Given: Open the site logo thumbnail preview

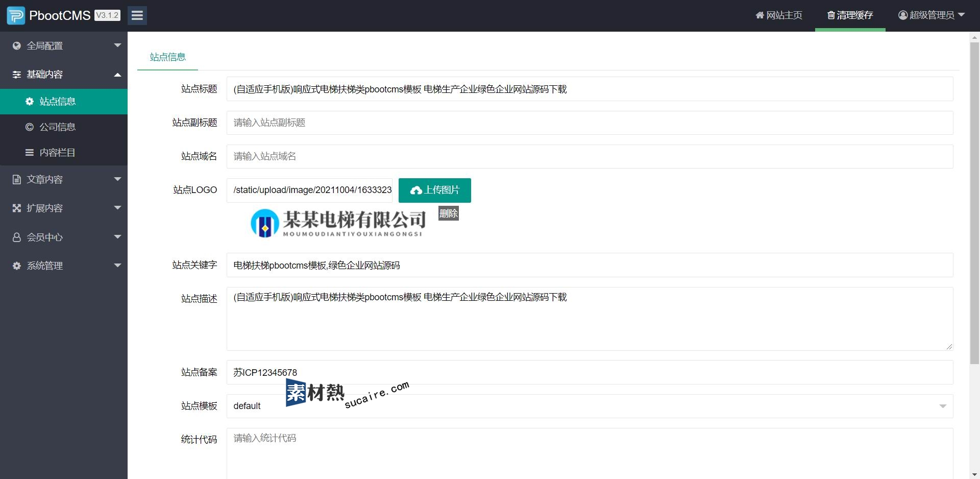Looking at the screenshot, I should tap(338, 223).
